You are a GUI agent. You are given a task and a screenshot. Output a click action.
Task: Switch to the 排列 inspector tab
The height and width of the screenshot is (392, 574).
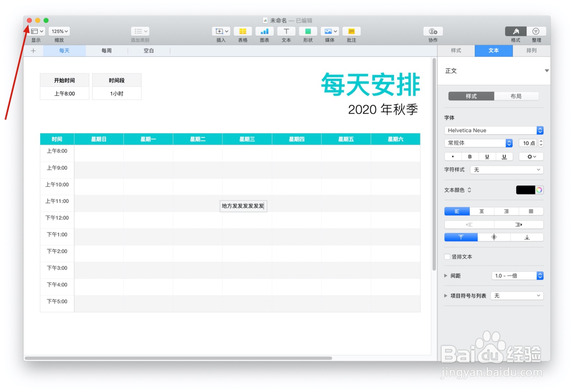point(531,51)
